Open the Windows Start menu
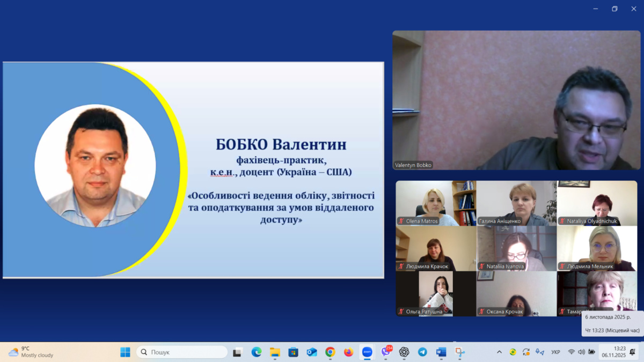 pos(125,352)
